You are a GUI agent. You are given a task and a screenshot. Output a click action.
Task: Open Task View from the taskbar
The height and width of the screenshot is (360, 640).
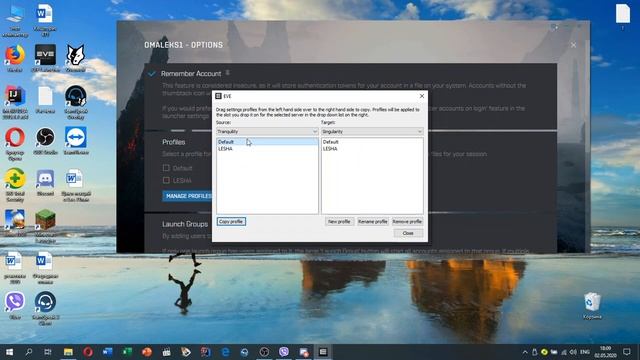click(48, 352)
